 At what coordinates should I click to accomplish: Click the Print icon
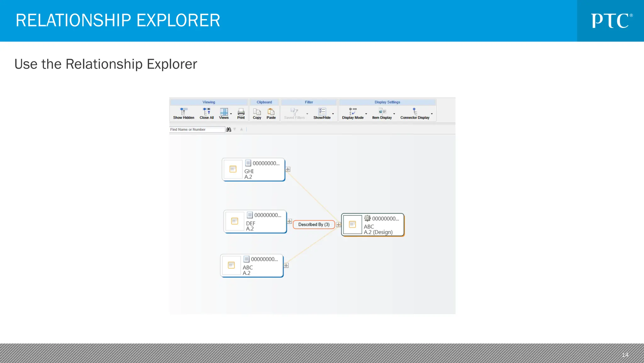pos(241,112)
